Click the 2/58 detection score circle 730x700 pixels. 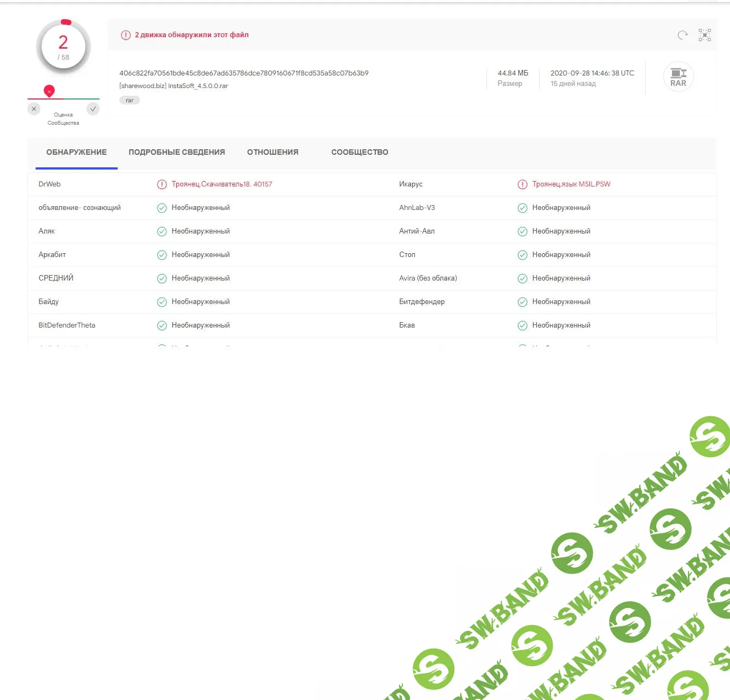[x=63, y=47]
